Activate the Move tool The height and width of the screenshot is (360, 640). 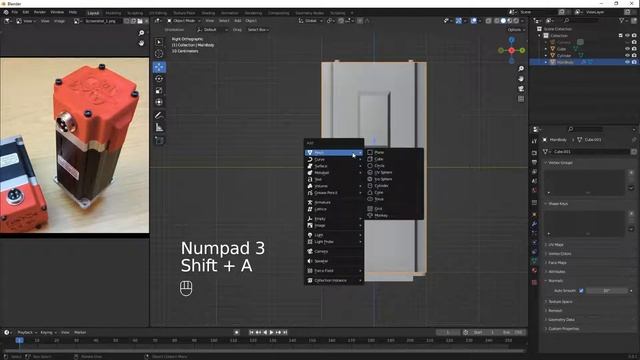pos(159,67)
